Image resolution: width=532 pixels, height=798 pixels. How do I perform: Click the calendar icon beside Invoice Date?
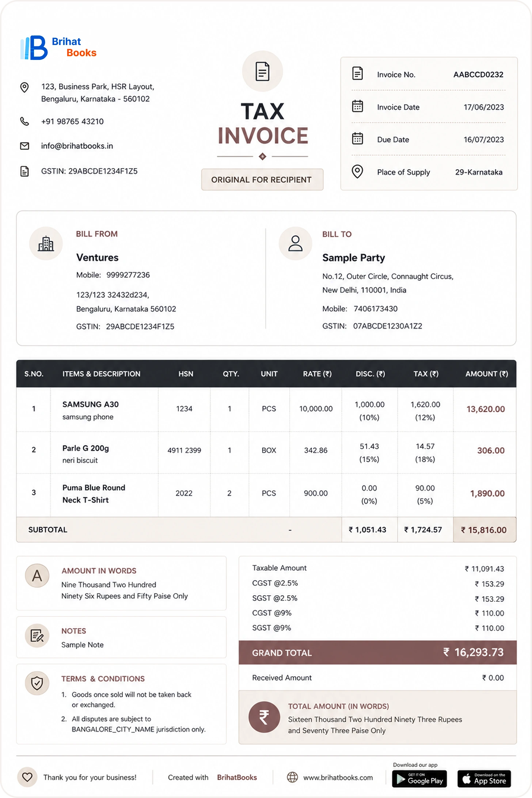click(x=357, y=106)
